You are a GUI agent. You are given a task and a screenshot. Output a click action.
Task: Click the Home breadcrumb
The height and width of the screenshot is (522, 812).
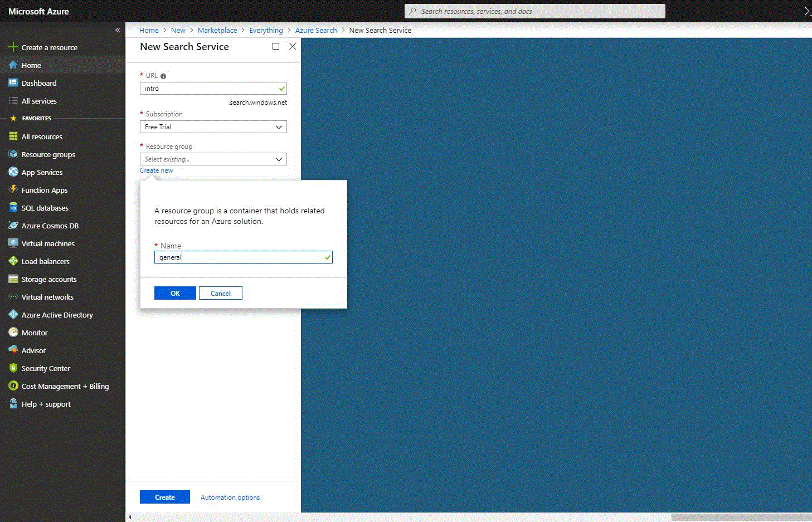tap(149, 30)
